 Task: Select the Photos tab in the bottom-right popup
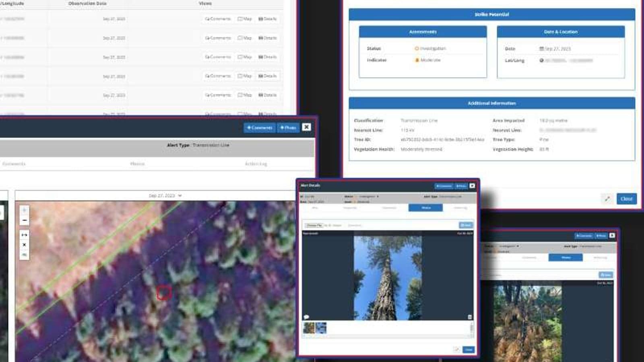click(x=566, y=257)
